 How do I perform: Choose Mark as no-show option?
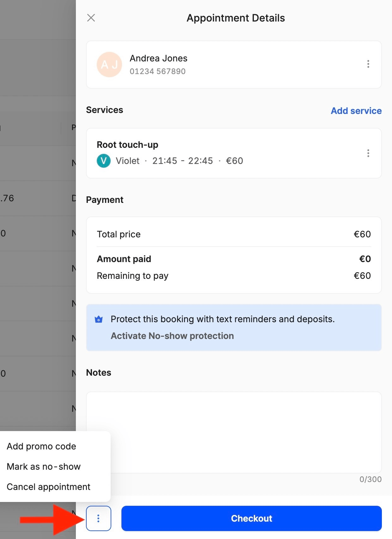tap(44, 467)
